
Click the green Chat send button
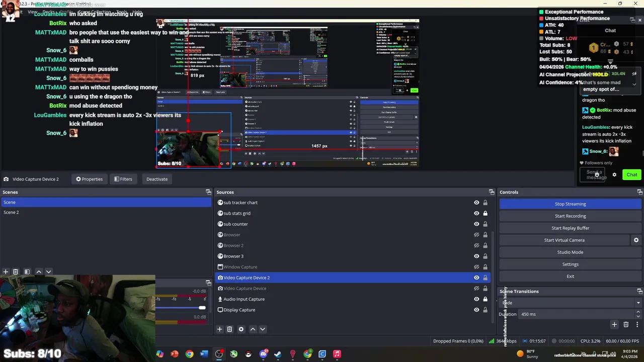(631, 175)
